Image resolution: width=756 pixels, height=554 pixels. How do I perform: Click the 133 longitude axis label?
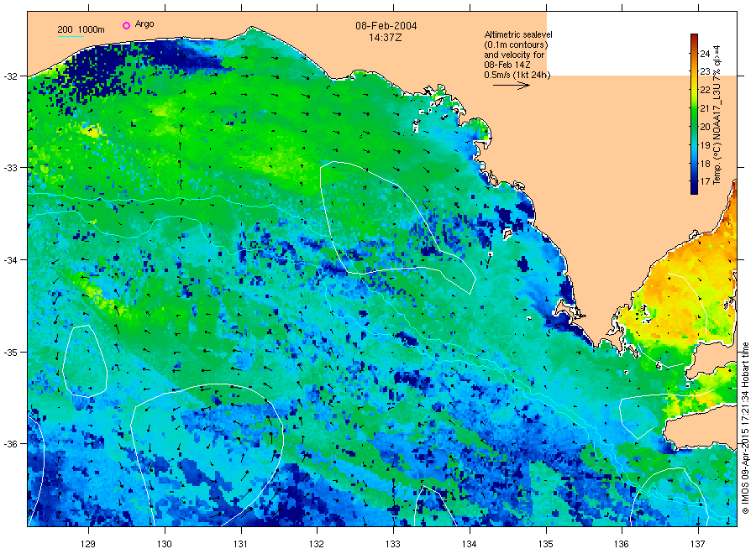pyautogui.click(x=393, y=544)
